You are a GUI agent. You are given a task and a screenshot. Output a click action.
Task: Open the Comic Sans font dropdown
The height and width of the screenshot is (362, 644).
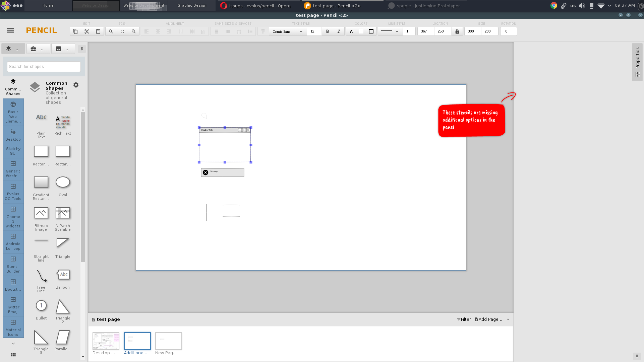coord(287,31)
